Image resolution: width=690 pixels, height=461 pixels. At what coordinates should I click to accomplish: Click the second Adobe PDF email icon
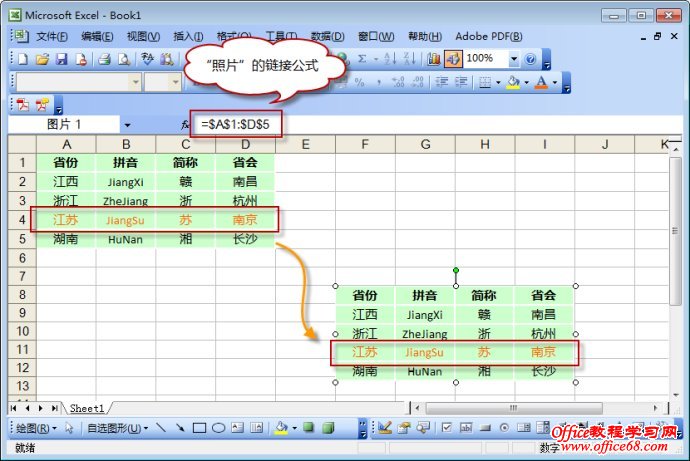pos(43,105)
